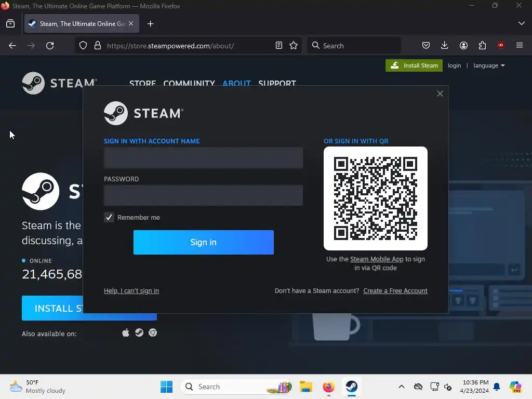Open Firefox View recent browsing icon
The image size is (532, 399).
[x=10, y=24]
